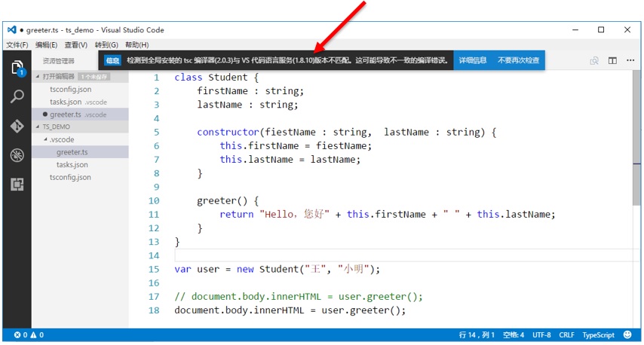The image size is (644, 345).
Task: Change encoding via UTF-8 status item
Action: tap(541, 334)
